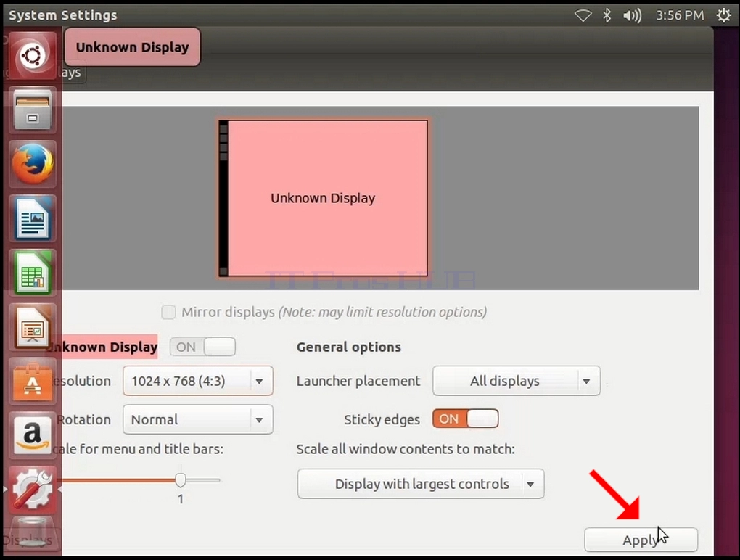
Task: Click the Unknown Display tooltip label
Action: click(x=132, y=47)
